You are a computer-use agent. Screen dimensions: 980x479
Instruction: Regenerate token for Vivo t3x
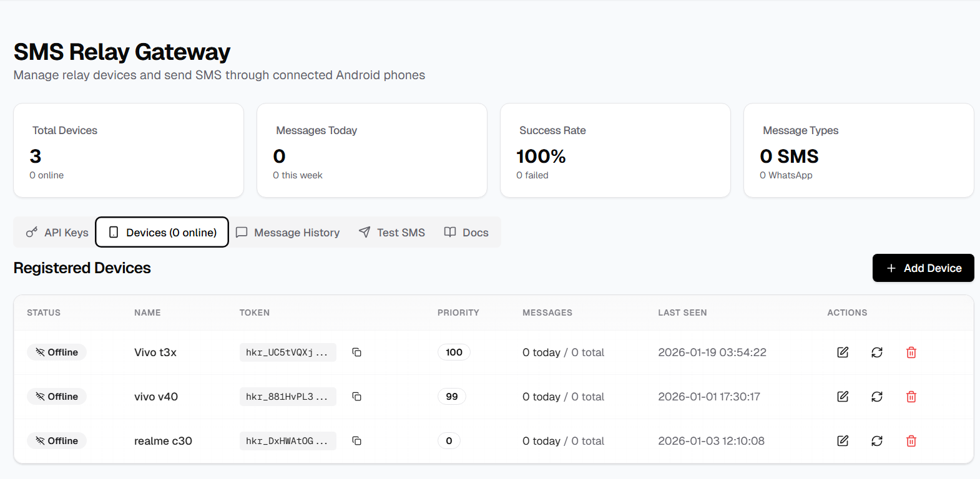pyautogui.click(x=877, y=352)
